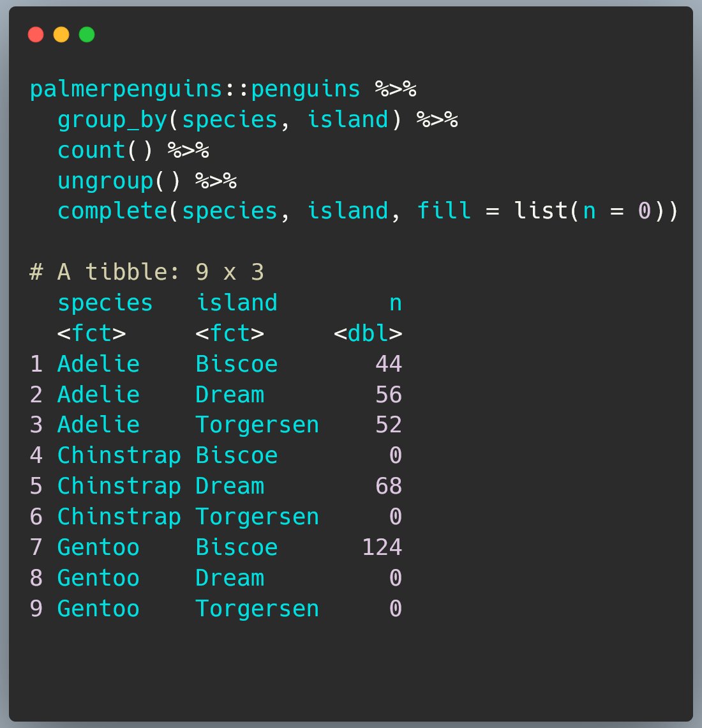
Task: Click the value 68 for Chinstrap Dream
Action: coord(389,486)
